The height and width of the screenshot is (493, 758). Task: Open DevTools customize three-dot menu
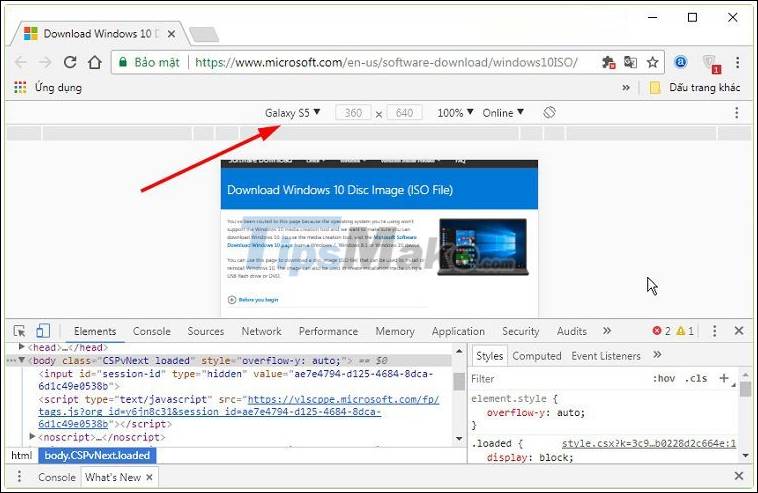[x=714, y=331]
